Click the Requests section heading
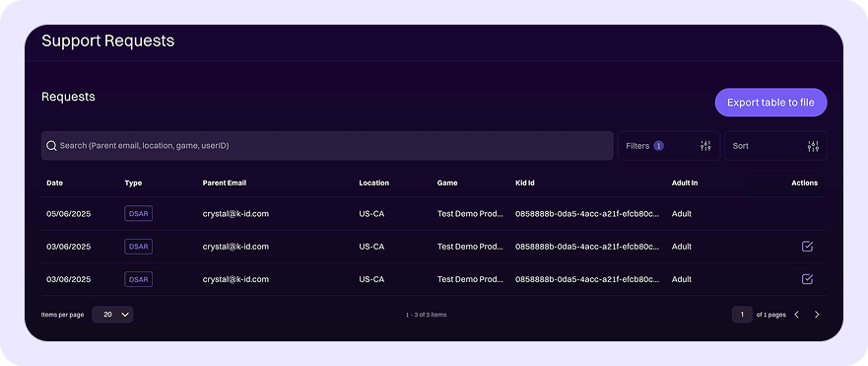 click(68, 97)
